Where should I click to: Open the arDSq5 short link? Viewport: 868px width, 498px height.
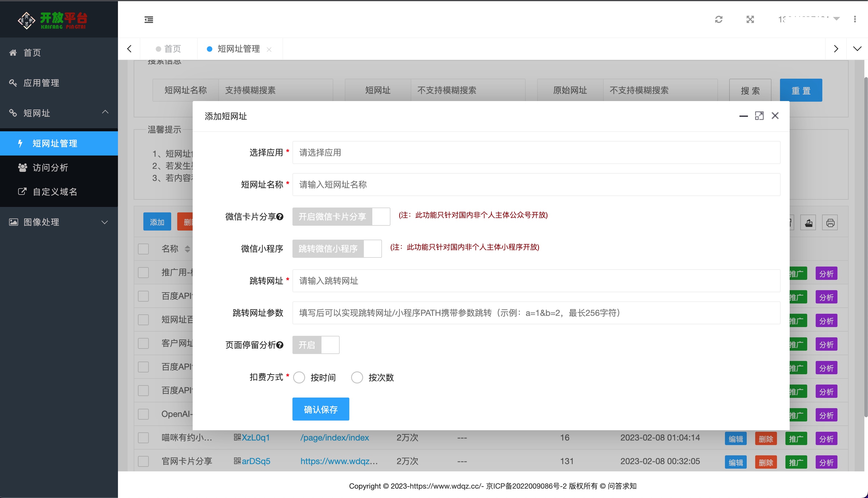[x=256, y=461]
